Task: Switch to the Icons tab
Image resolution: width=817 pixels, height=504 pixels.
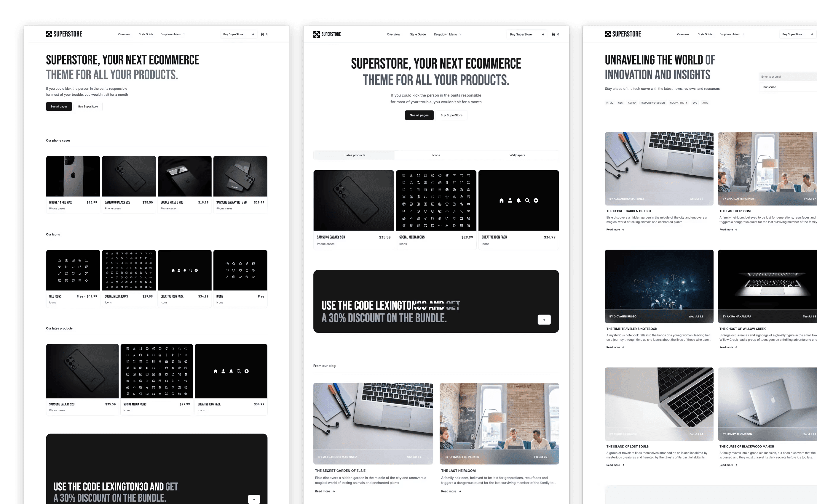Action: [436, 155]
